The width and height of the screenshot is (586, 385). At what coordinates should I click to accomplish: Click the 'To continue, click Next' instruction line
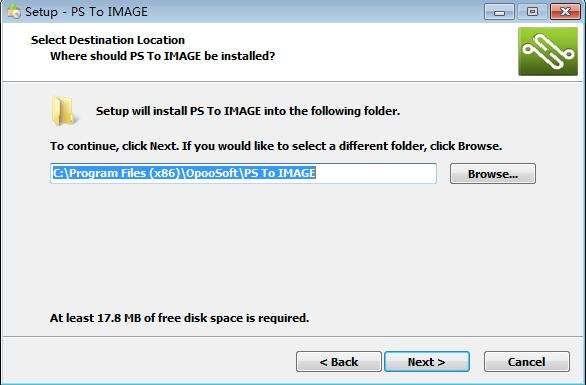276,146
